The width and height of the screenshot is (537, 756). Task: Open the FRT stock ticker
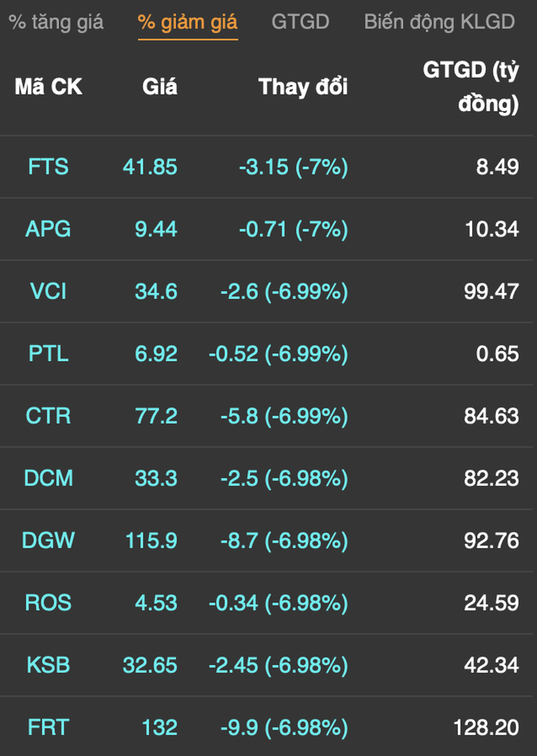tap(48, 728)
